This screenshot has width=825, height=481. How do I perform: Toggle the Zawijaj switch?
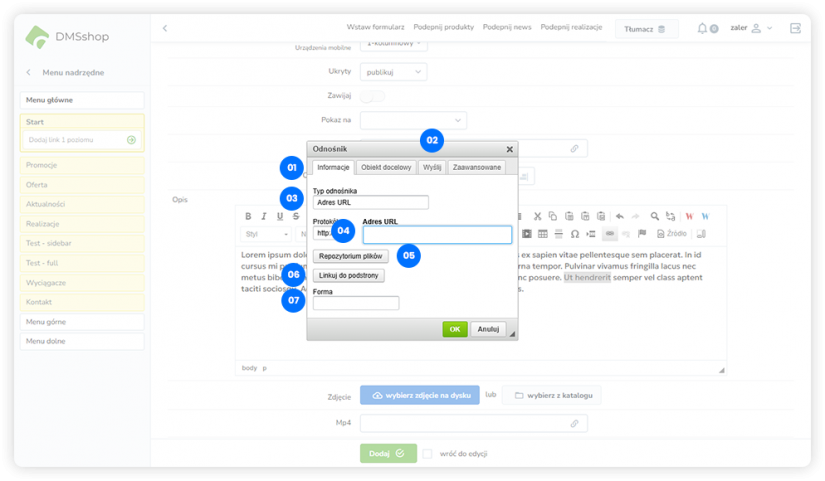[x=372, y=96]
